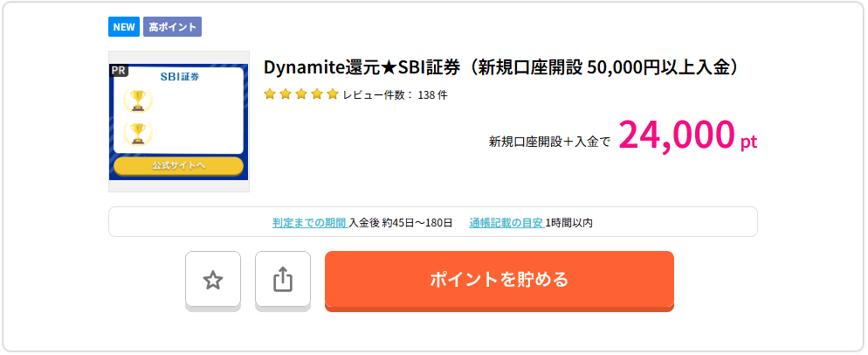Viewport: 868px width, 355px height.
Task: Click the SBI証券 logo in the thumbnail
Action: [x=180, y=77]
